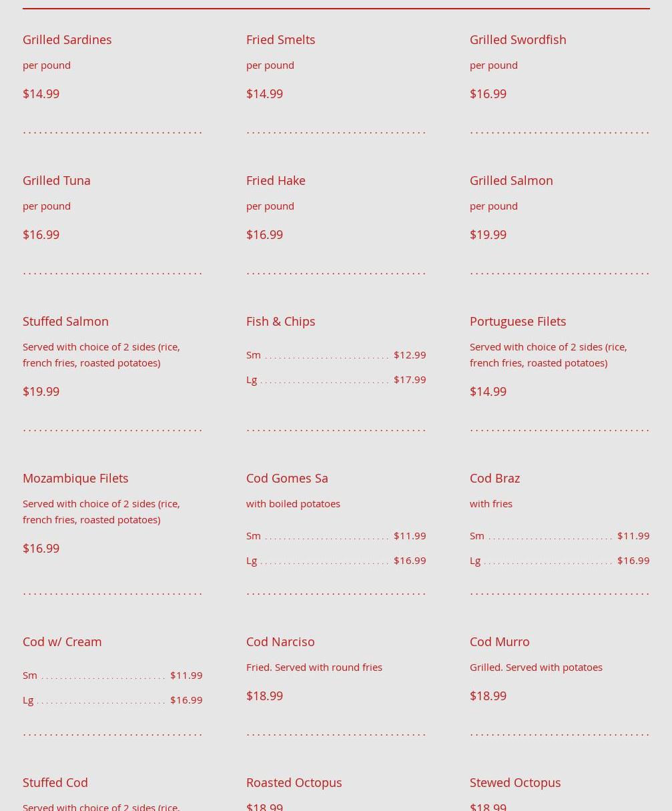
Task: Click the Cod Murro item title
Action: (x=499, y=641)
